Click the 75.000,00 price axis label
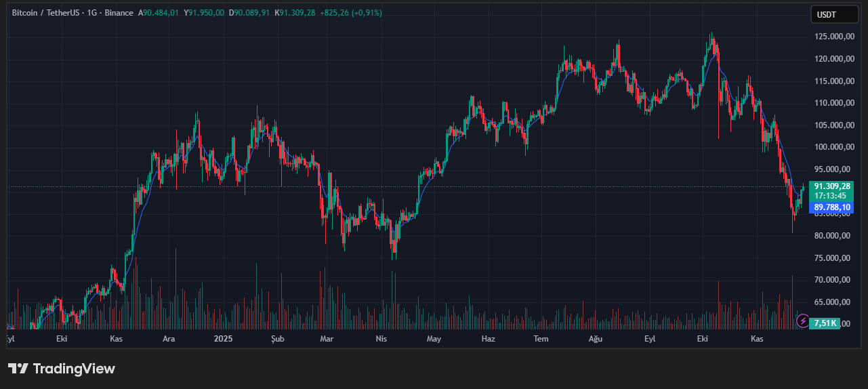 (832, 258)
